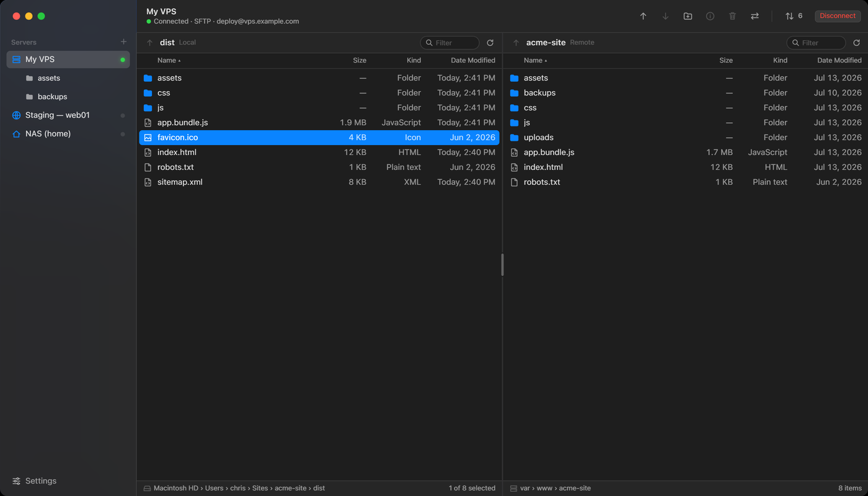This screenshot has width=868, height=496.
Task: Go up one folder in the remote acme-site pane
Action: (516, 43)
